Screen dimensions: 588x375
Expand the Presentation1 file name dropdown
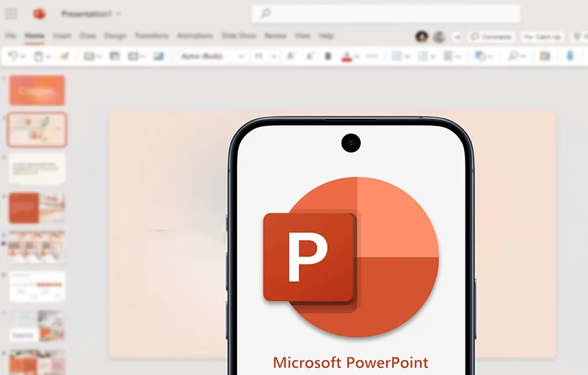click(118, 14)
